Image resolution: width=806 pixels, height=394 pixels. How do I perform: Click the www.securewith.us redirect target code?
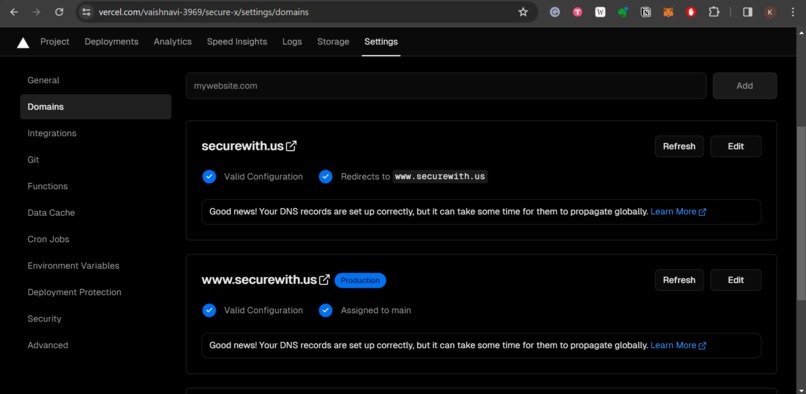click(440, 176)
